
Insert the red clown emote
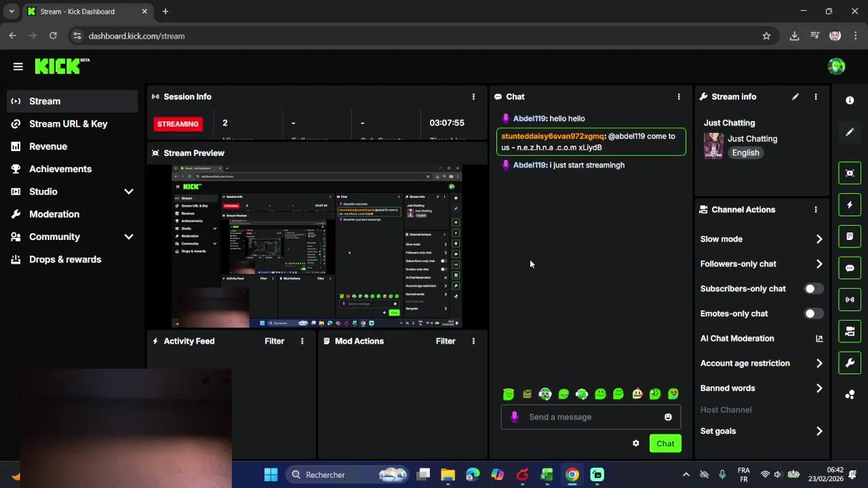[x=637, y=394]
